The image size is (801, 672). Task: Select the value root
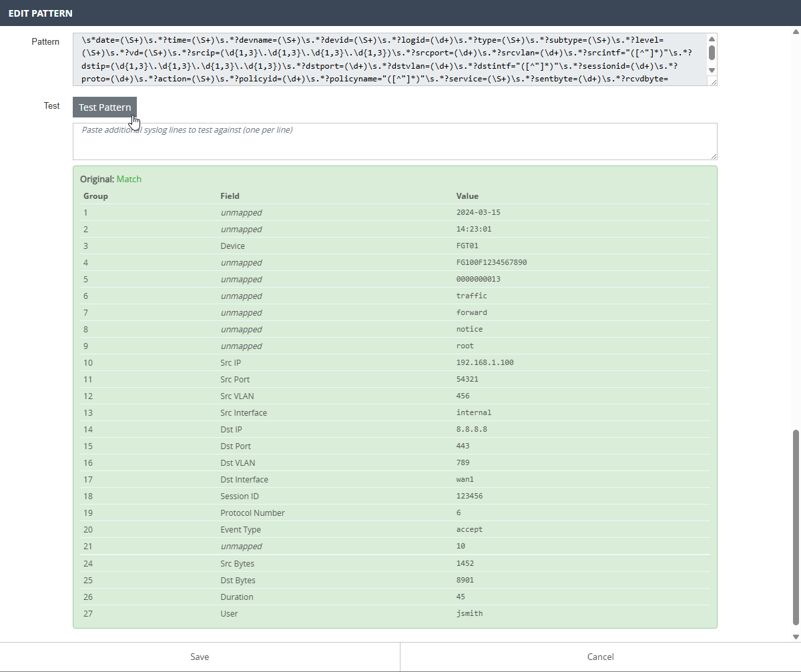pyautogui.click(x=465, y=346)
